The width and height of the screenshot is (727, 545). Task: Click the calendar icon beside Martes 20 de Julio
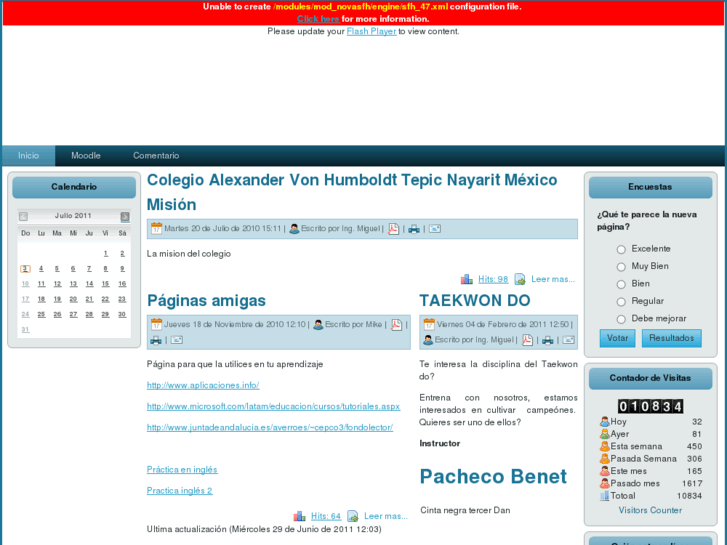click(x=156, y=228)
